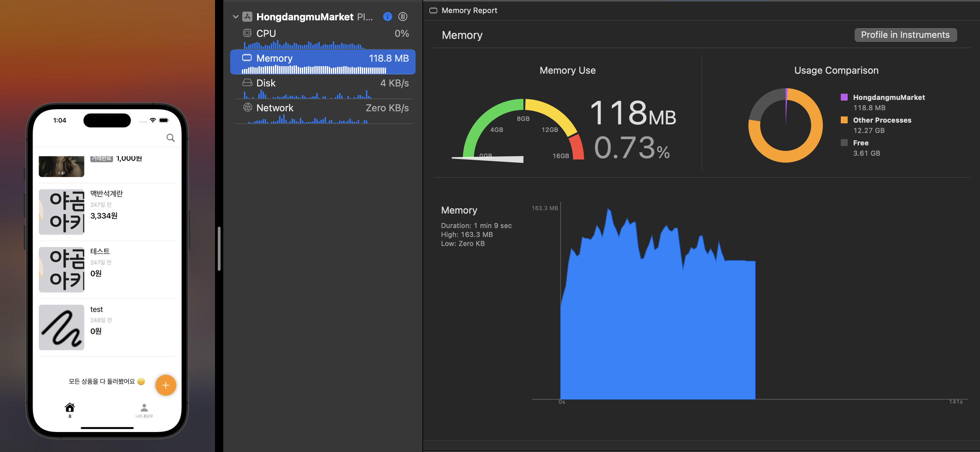Click the search magnifier icon in simulator
The image size is (980, 452).
[171, 138]
